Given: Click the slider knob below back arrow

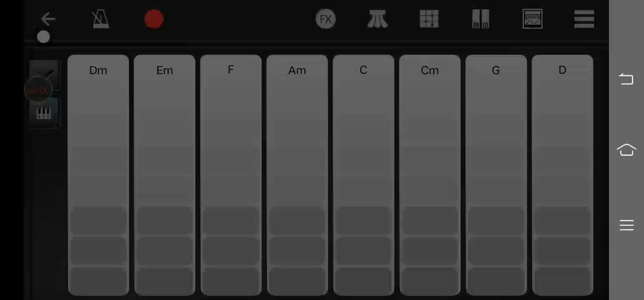Looking at the screenshot, I should tap(43, 37).
